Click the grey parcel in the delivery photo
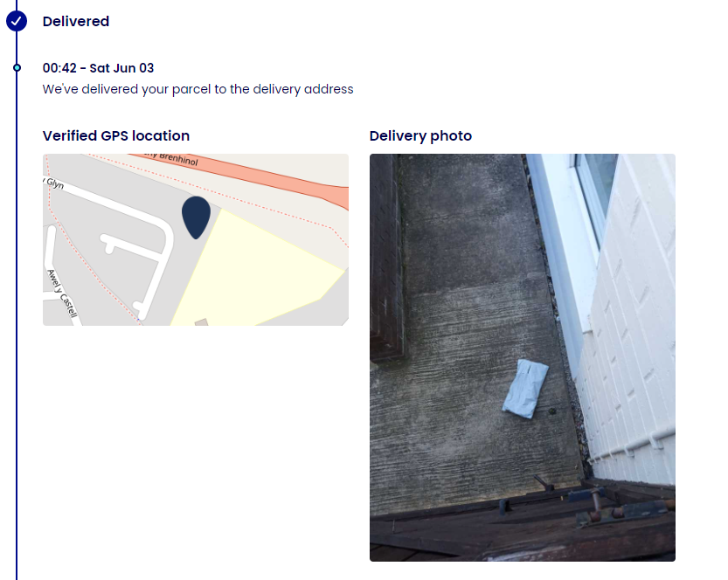This screenshot has width=728, height=580. 525,386
